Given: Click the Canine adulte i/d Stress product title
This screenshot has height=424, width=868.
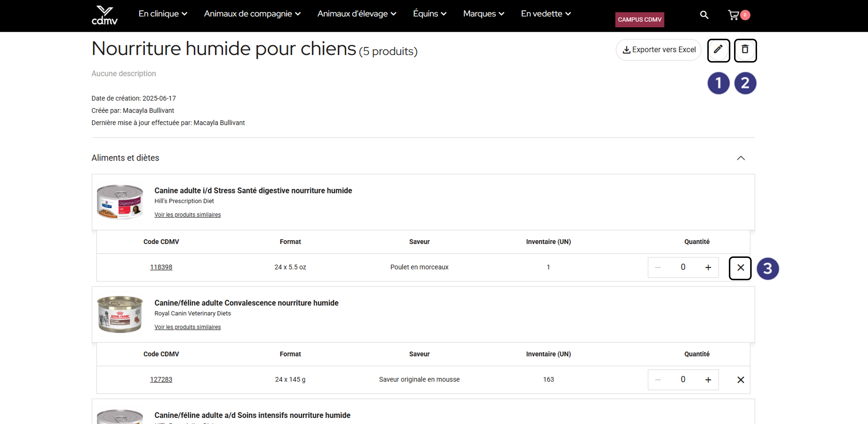Looking at the screenshot, I should [x=253, y=191].
